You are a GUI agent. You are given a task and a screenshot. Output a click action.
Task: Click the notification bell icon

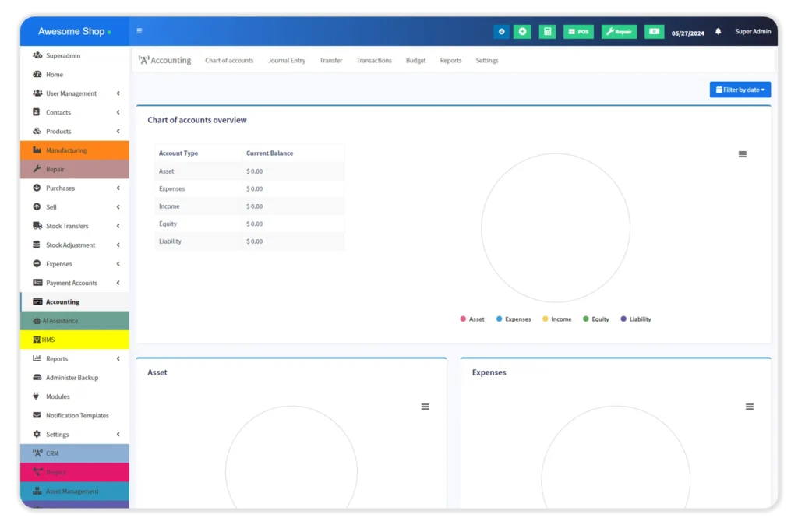tap(718, 32)
